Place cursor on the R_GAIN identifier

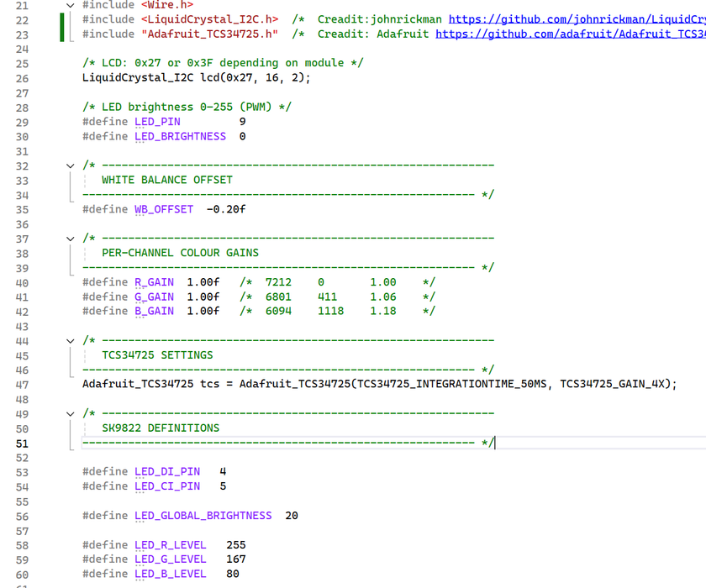tap(154, 281)
